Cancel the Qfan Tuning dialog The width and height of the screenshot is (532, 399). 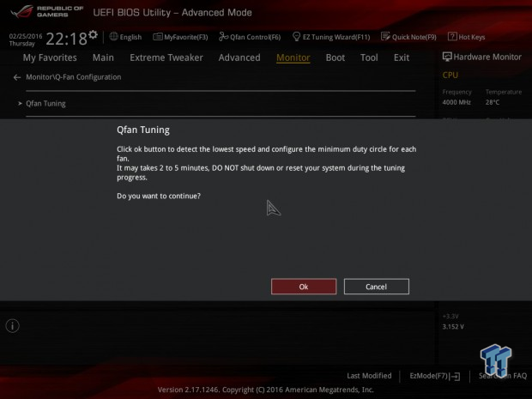(377, 287)
